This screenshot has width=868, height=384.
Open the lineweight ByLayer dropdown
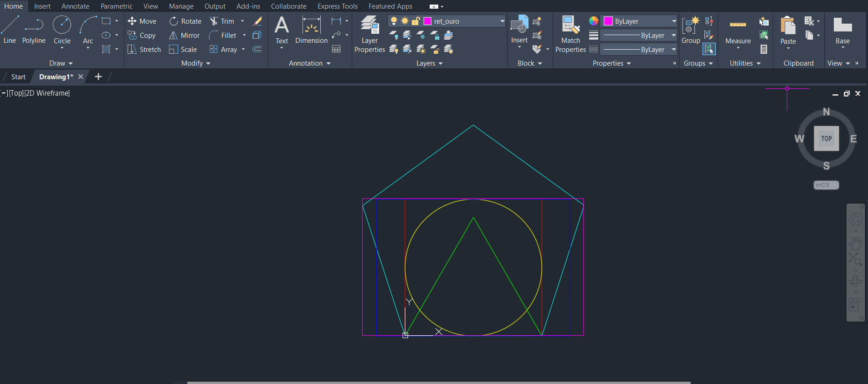[x=674, y=36]
